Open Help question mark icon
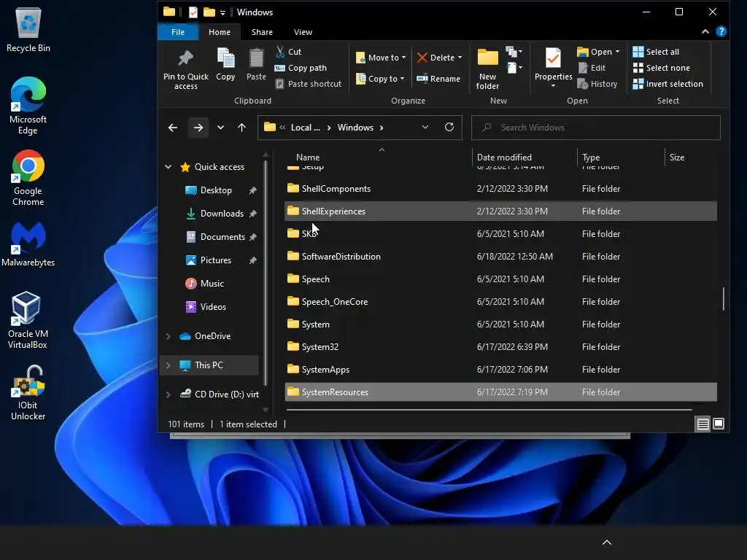 point(721,31)
